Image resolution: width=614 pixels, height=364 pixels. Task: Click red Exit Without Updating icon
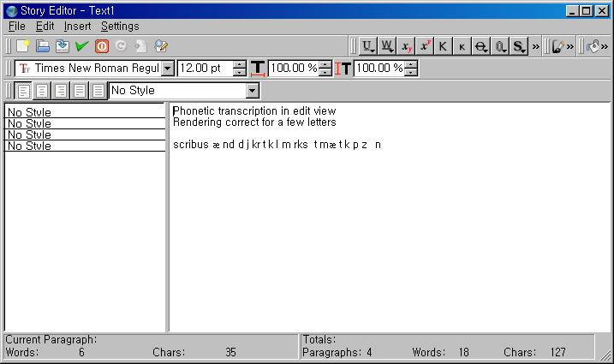tap(102, 46)
